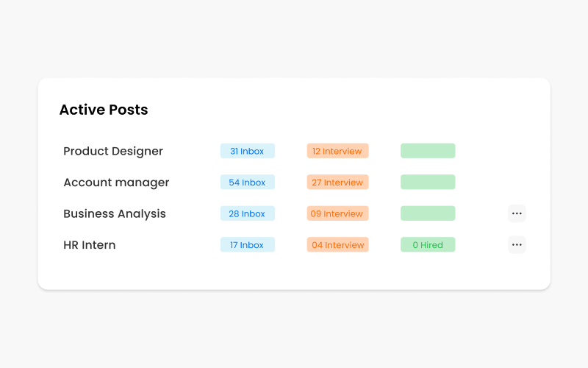This screenshot has height=368, width=588.
Task: Select the 09 Interview badge
Action: pyautogui.click(x=337, y=213)
